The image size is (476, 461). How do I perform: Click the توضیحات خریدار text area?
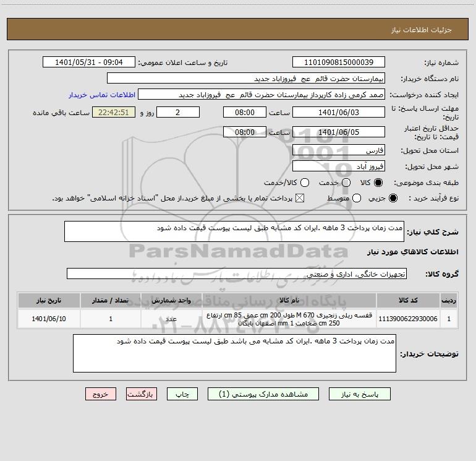point(234,353)
